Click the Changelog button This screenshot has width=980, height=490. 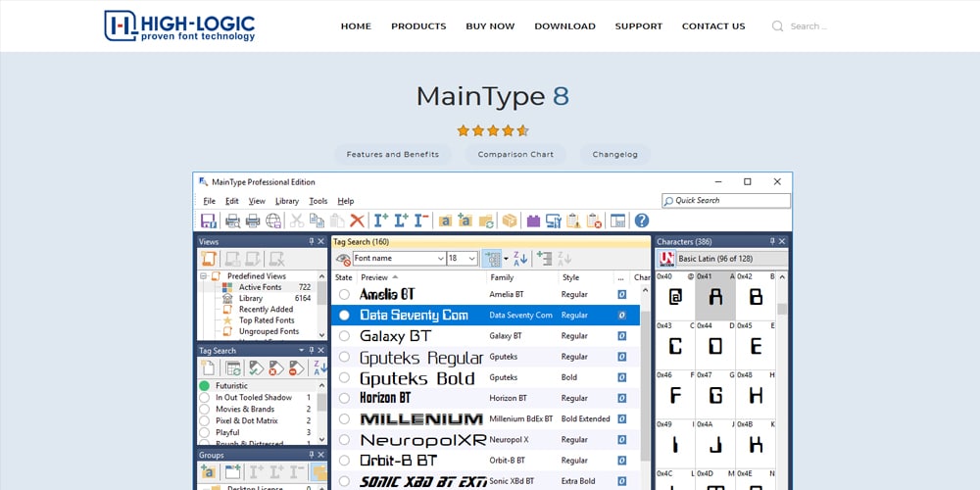tap(615, 155)
